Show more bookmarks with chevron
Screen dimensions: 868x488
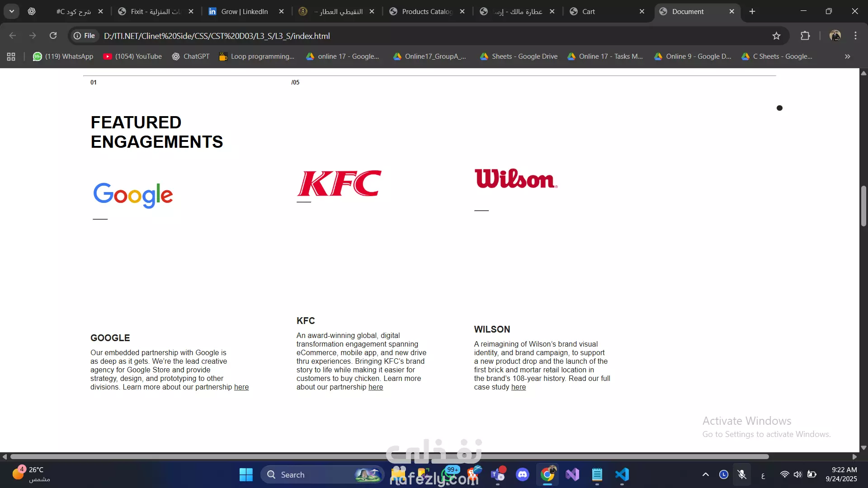point(847,56)
